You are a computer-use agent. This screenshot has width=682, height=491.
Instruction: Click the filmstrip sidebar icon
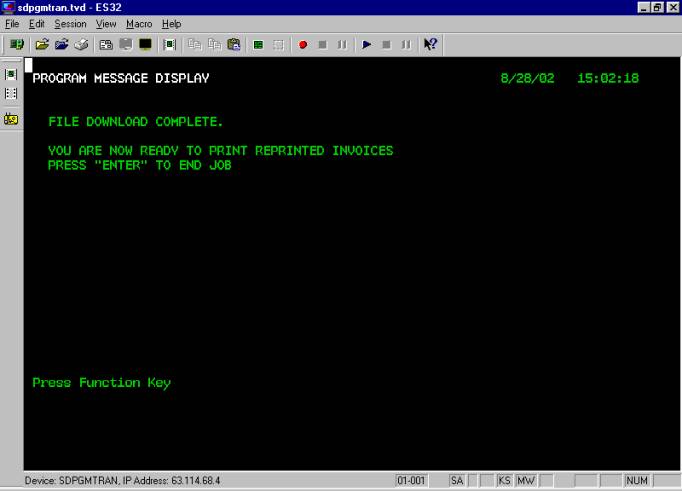coord(11,94)
